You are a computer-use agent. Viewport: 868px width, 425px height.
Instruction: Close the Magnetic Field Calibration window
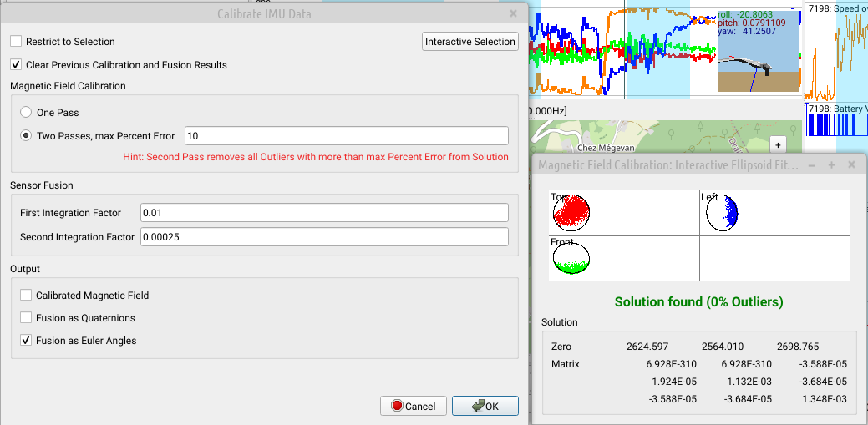click(x=851, y=165)
